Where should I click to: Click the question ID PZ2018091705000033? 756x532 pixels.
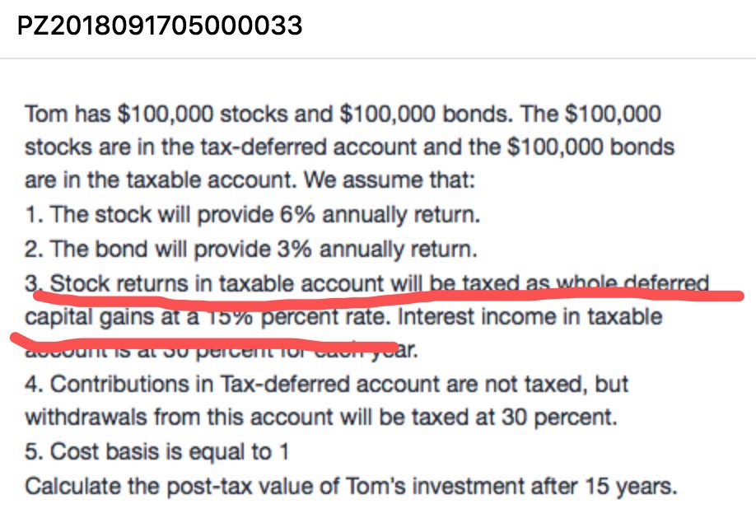[x=160, y=25]
